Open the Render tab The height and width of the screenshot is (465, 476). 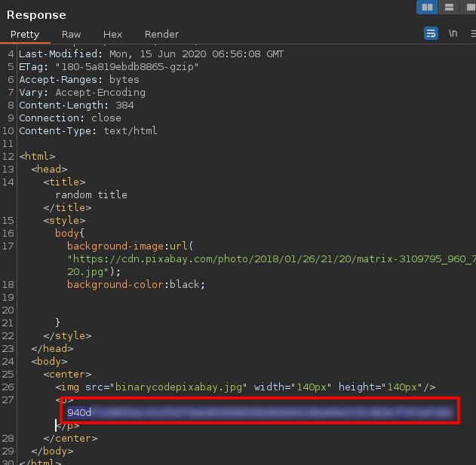pyautogui.click(x=161, y=35)
